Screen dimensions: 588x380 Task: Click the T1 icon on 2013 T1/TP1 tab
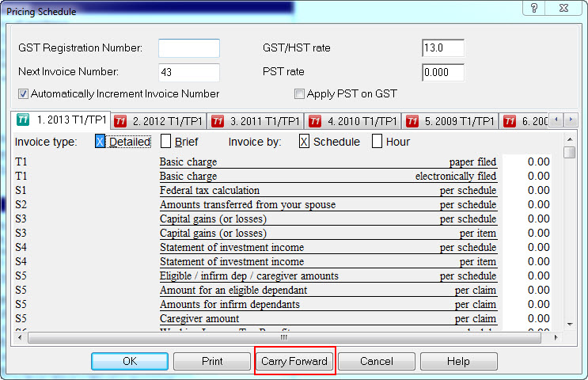[x=22, y=120]
